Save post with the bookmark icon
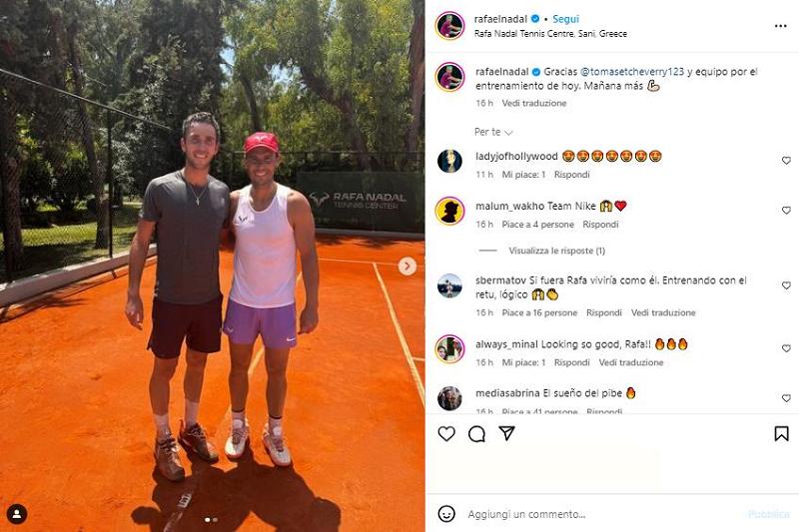The width and height of the screenshot is (799, 532). [x=781, y=434]
